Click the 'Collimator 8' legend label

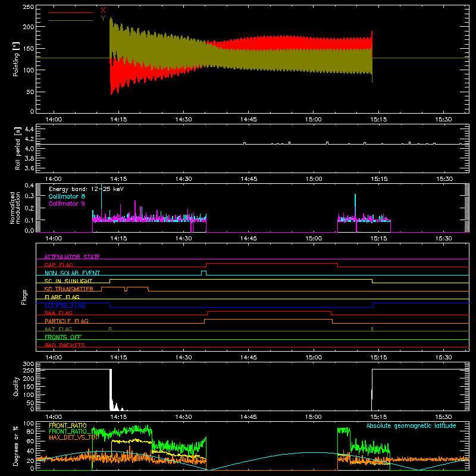click(67, 196)
